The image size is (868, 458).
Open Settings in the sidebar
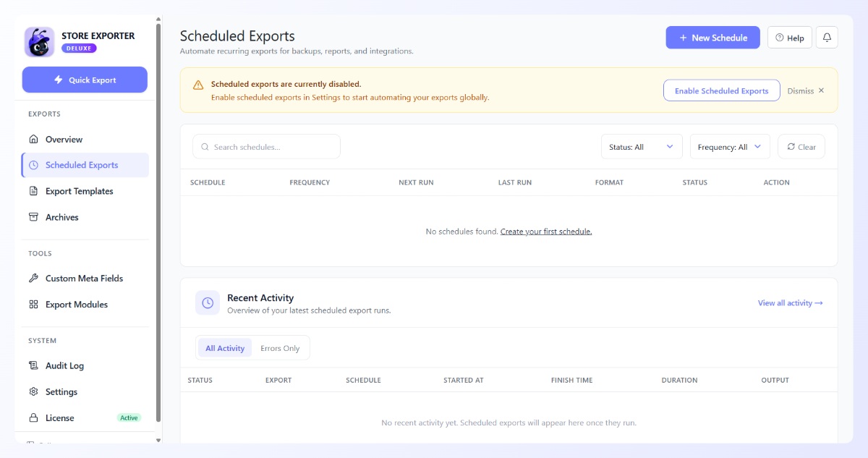click(85, 391)
